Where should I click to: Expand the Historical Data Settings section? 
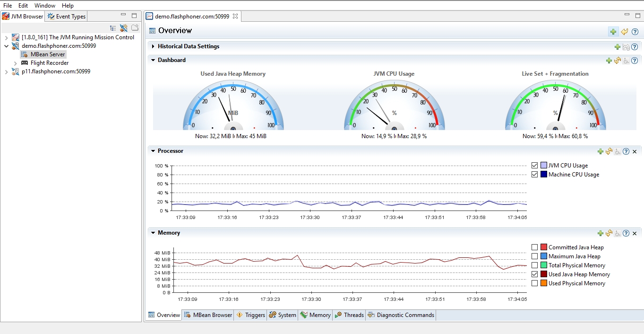pyautogui.click(x=153, y=46)
